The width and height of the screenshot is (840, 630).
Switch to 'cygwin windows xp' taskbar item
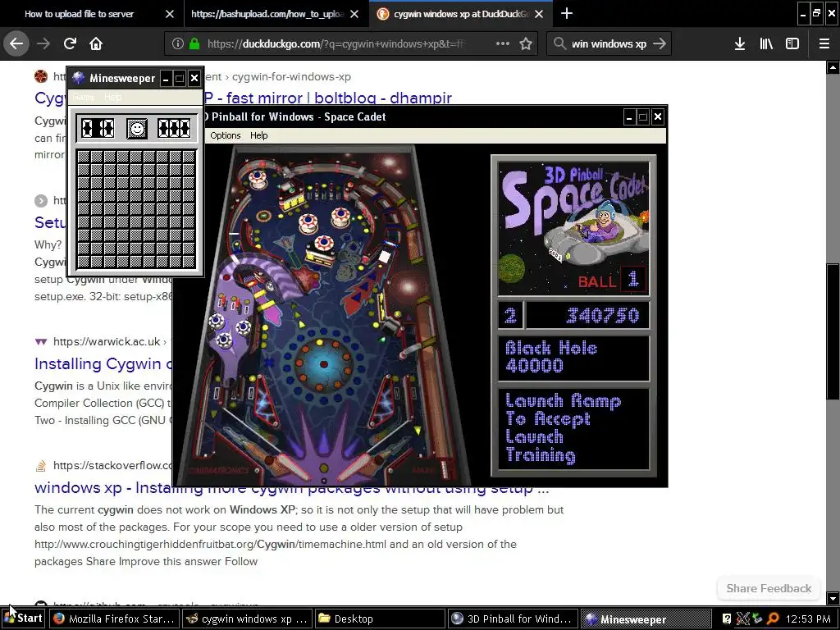coord(246,619)
